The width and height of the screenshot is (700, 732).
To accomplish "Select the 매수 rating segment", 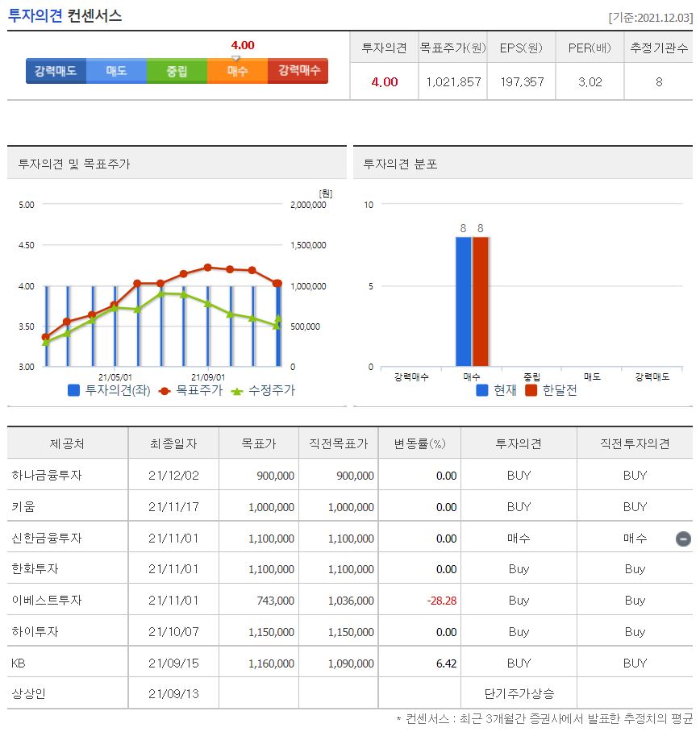I will (236, 71).
